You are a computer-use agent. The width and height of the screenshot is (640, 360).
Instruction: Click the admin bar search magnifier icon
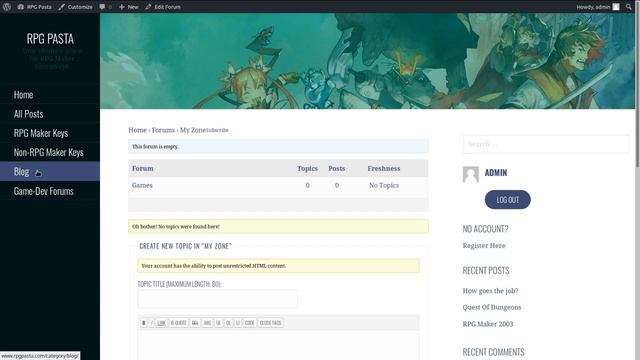click(x=629, y=7)
